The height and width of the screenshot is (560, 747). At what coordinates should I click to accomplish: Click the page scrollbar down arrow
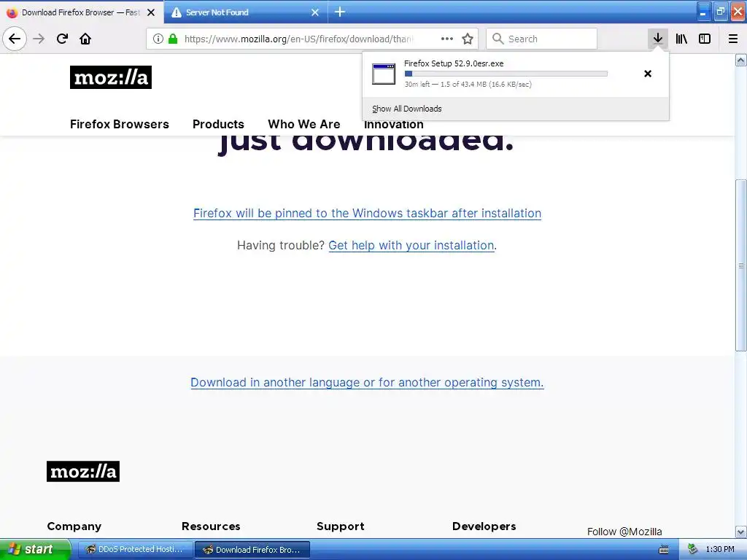click(x=740, y=532)
